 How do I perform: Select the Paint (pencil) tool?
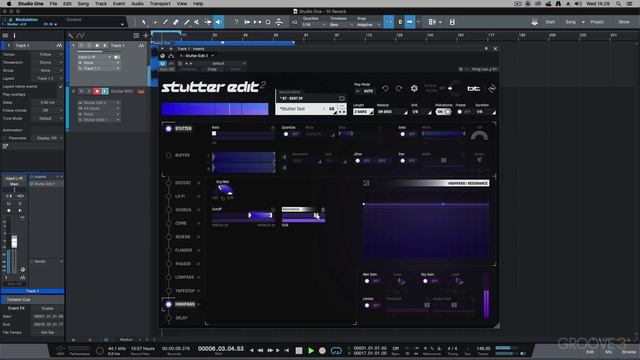[x=187, y=22]
